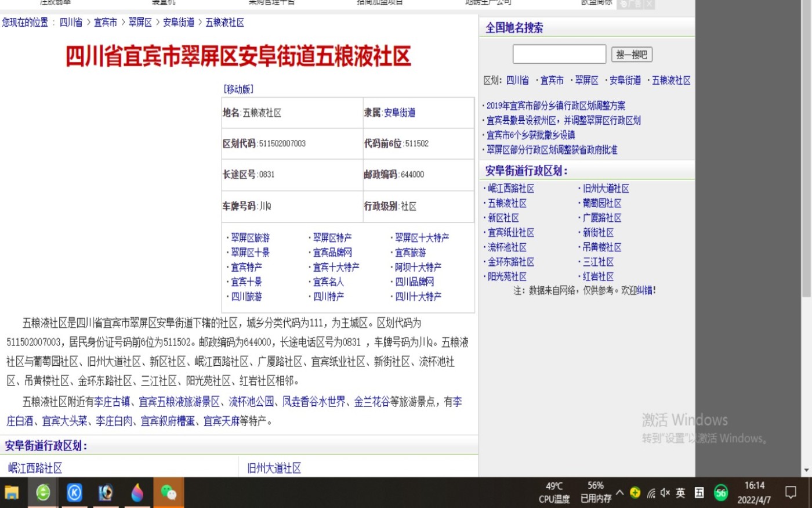Open the 移动版 mobile version link

[238, 89]
